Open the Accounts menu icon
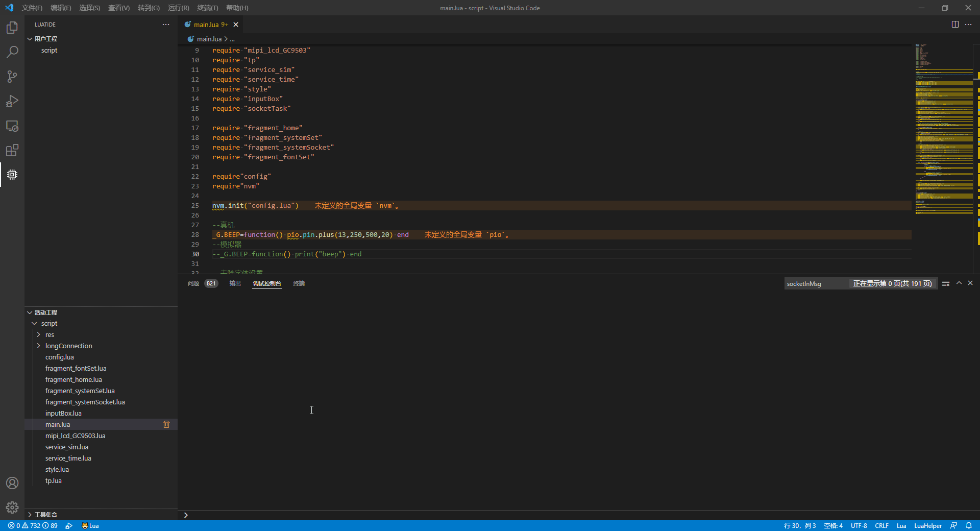The width and height of the screenshot is (980, 531). (x=12, y=483)
